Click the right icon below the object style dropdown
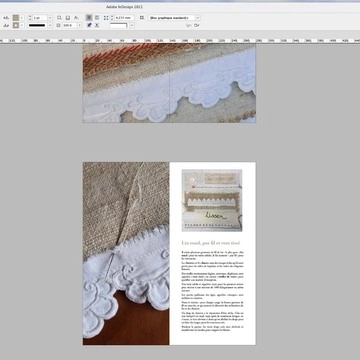This screenshot has height=360, width=360. (x=197, y=25)
